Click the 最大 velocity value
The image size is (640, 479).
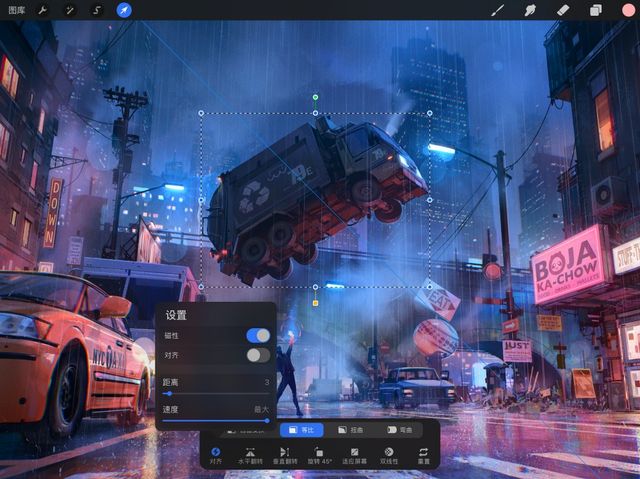(261, 409)
